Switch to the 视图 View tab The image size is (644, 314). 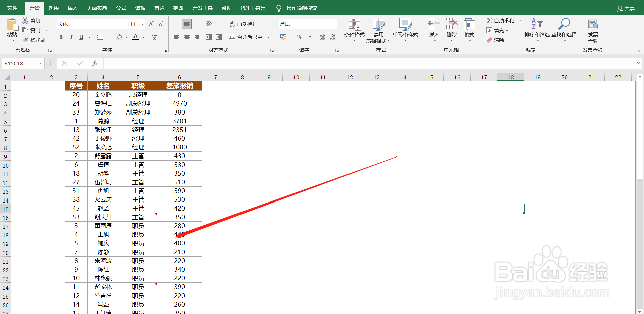178,8
